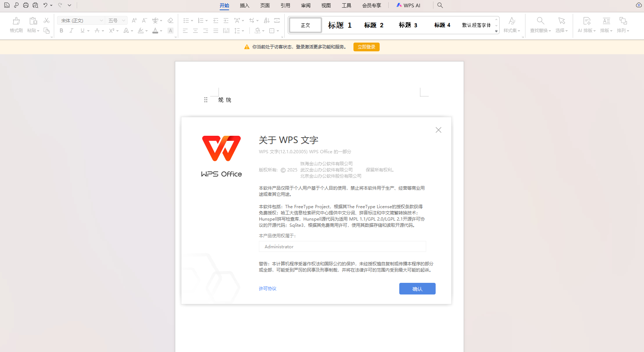Click the Print icon in quick access toolbar

25,5
